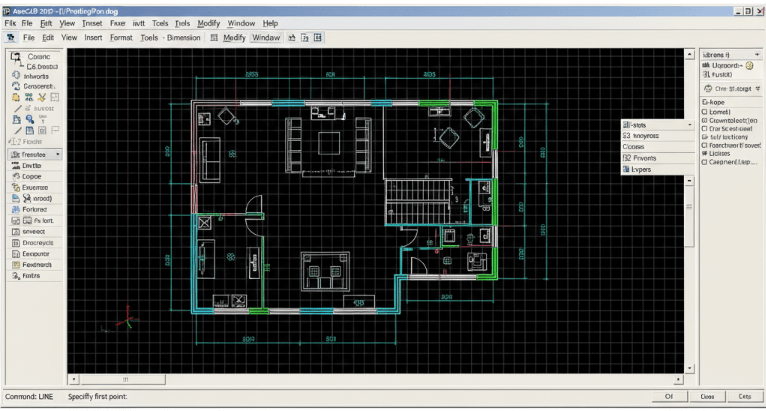766x411 pixels.
Task: Click the Dnvtte list icon
Action: [16, 166]
